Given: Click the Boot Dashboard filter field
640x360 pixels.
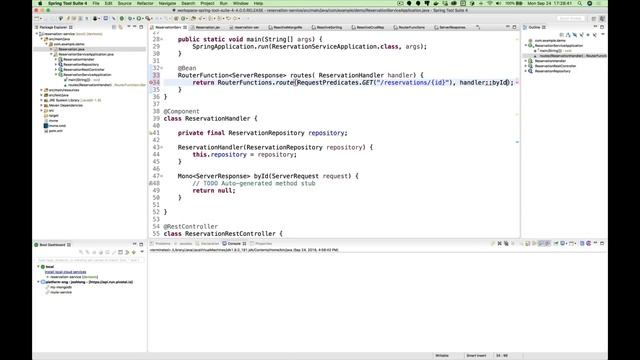Looking at the screenshot, I should 89,260.
